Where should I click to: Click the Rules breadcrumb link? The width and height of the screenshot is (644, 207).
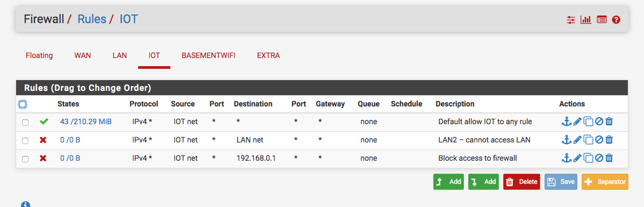[91, 19]
